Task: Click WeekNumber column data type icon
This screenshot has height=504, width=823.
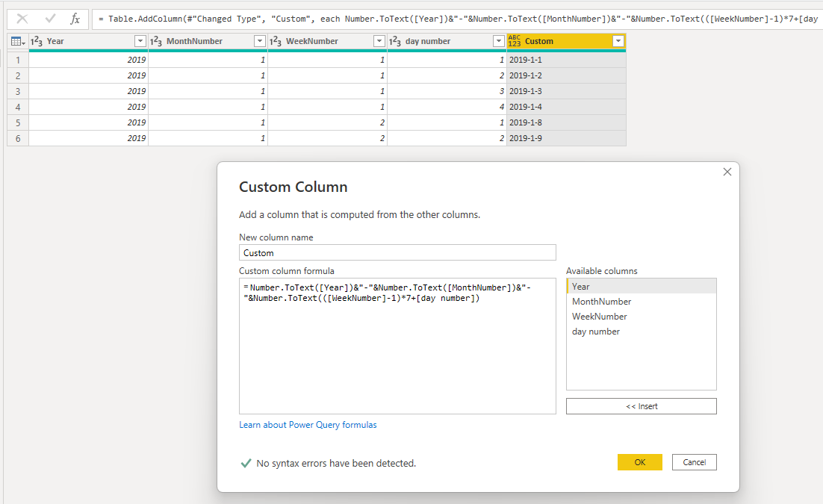Action: point(276,41)
